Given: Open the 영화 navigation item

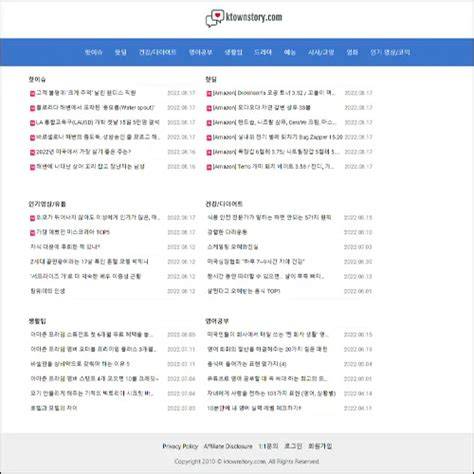Looking at the screenshot, I should [x=352, y=52].
